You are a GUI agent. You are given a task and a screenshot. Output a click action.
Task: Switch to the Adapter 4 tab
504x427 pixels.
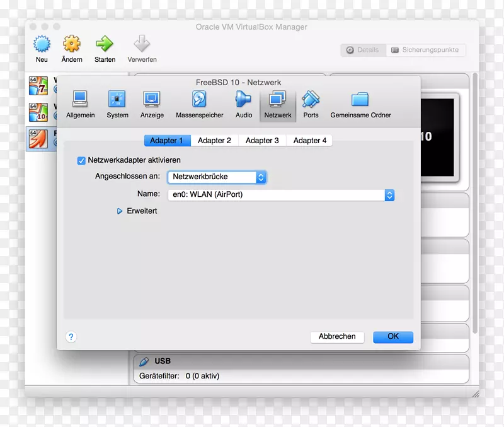pos(309,140)
